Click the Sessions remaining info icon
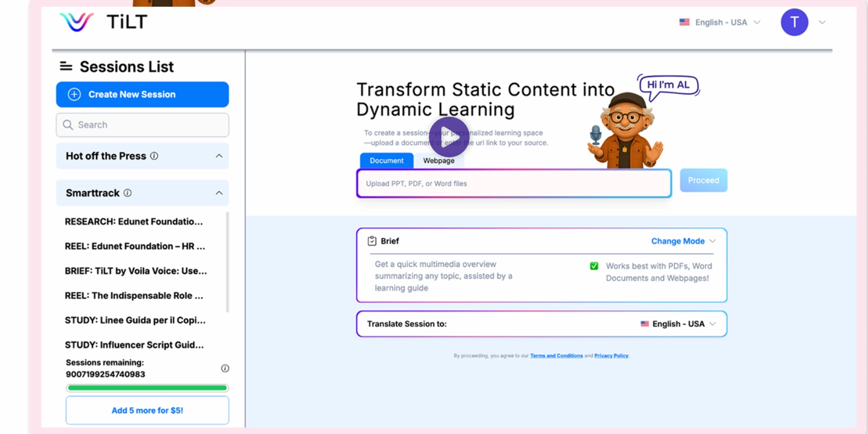The image size is (868, 434). click(x=225, y=368)
